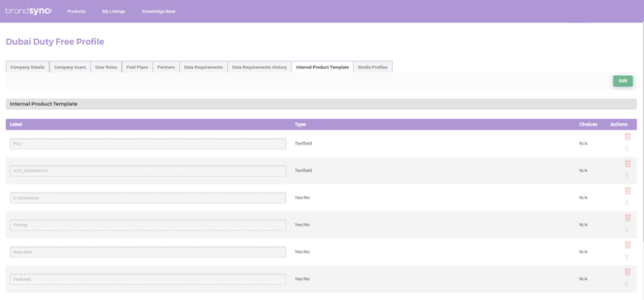This screenshot has height=300, width=644.
Task: Open the Data Requirements History tab
Action: tap(259, 67)
